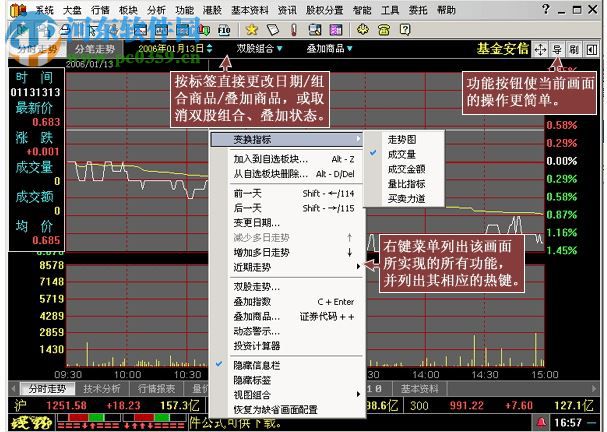Click 增加多日走势 menu item
The width and height of the screenshot is (607, 432).
point(286,252)
